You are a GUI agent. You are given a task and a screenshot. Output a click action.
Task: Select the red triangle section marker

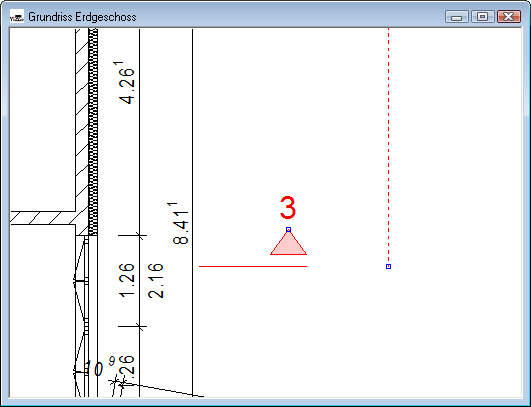(x=289, y=243)
